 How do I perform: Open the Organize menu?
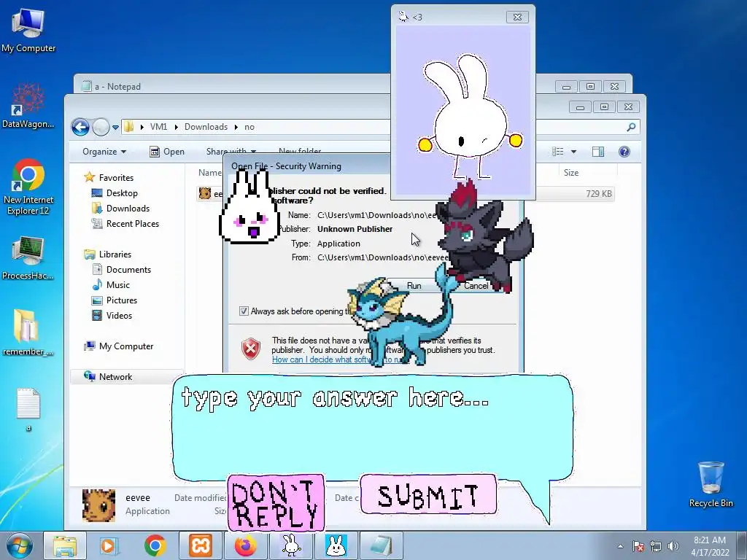click(104, 152)
